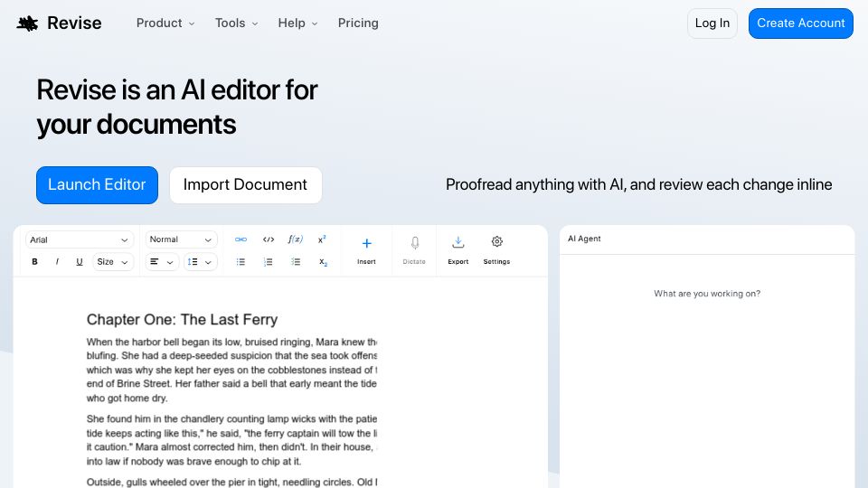Click the 'What are you working on?' prompt

[x=707, y=293]
